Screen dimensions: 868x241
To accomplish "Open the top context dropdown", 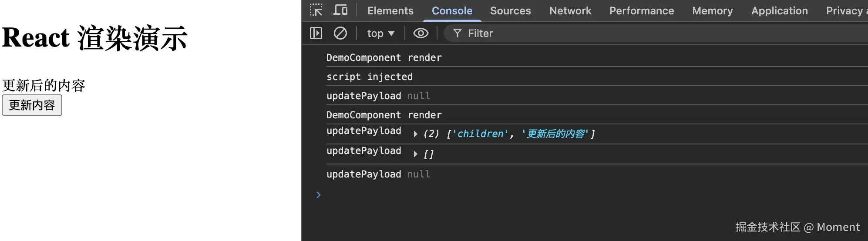I will pos(380,33).
